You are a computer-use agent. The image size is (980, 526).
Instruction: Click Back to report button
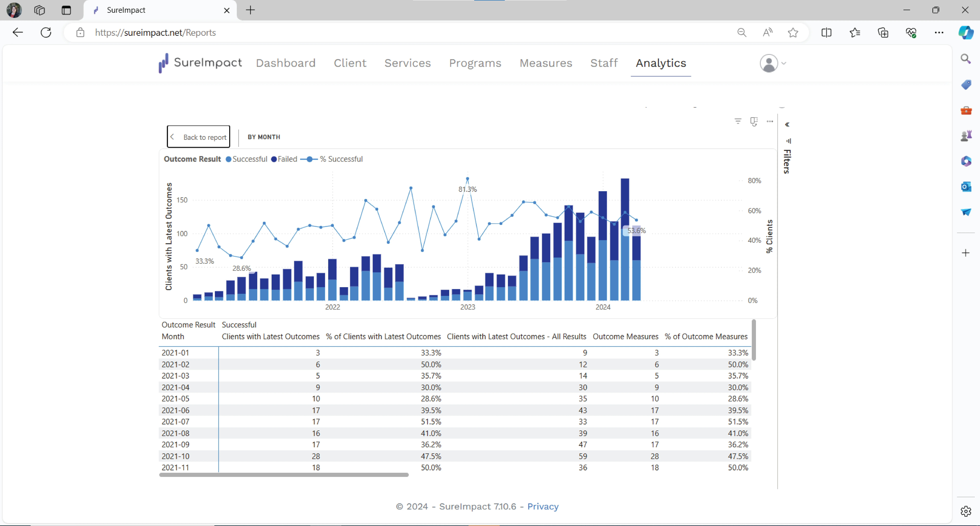[199, 137]
